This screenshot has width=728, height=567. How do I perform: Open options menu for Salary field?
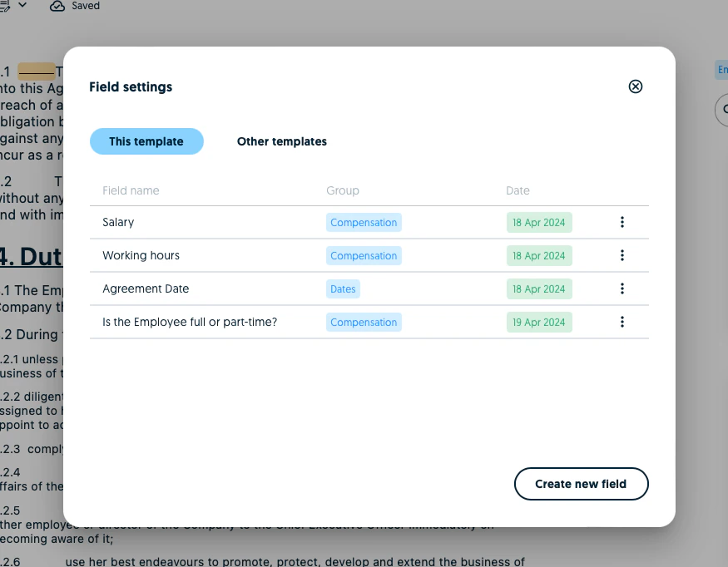click(622, 222)
